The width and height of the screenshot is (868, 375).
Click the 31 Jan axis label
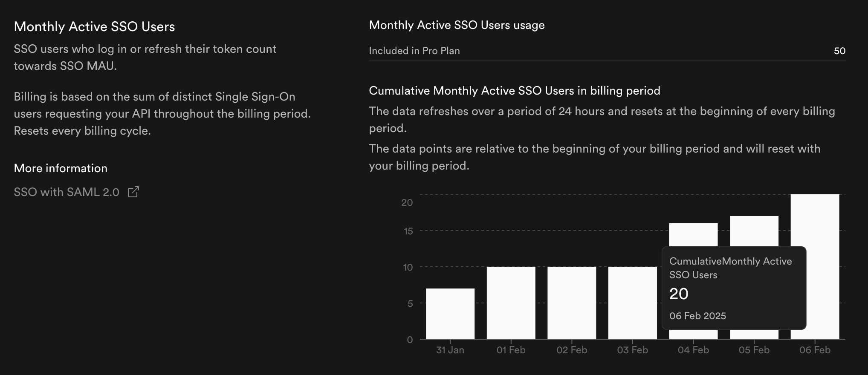coord(450,350)
